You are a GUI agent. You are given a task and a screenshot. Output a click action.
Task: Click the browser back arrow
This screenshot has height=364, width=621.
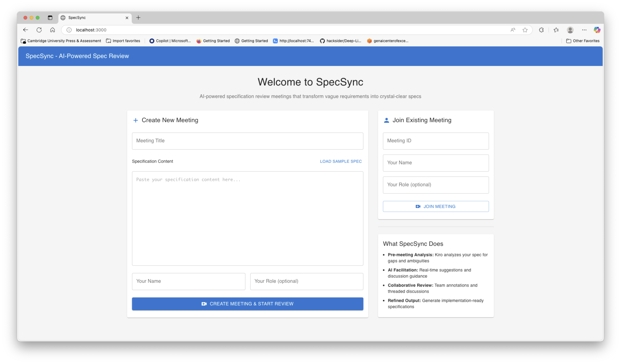26,30
